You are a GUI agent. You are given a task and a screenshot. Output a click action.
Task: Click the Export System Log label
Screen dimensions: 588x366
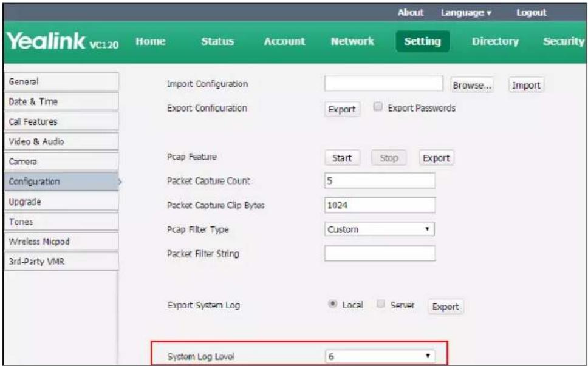click(x=203, y=305)
